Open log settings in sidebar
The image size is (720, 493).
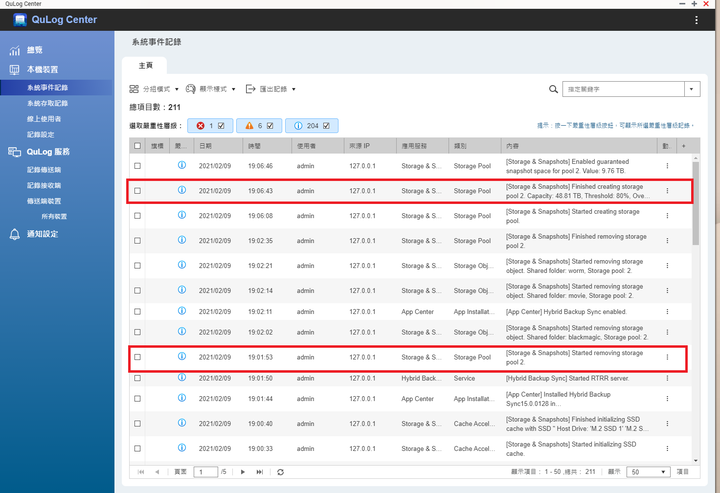click(40, 134)
